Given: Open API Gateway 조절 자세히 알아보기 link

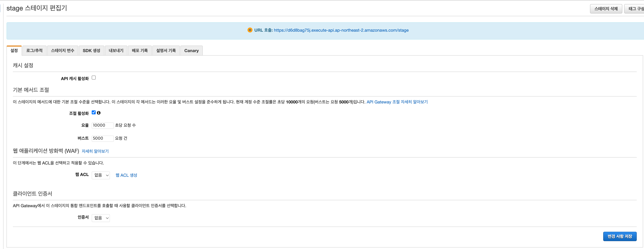Looking at the screenshot, I should click(x=397, y=102).
